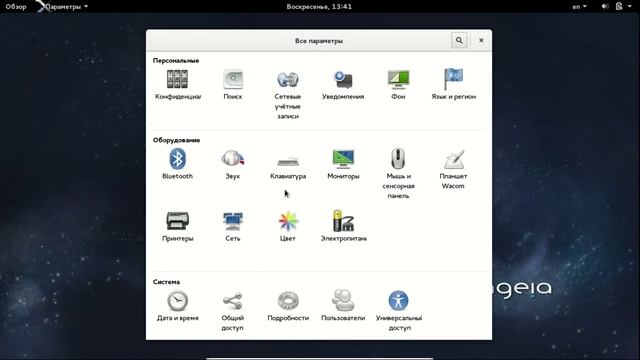
Task: Open the clock Воскресенье, 13:41 calendar
Action: (x=319, y=7)
